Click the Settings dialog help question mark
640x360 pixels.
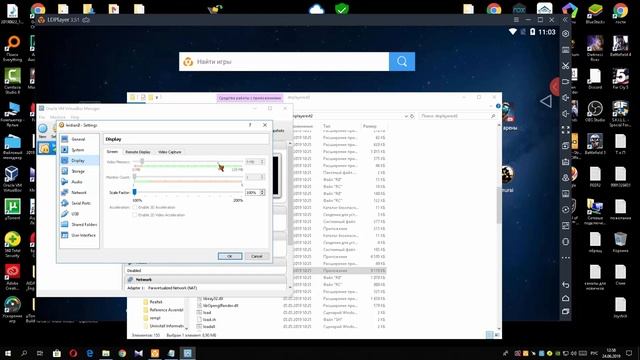click(x=250, y=125)
